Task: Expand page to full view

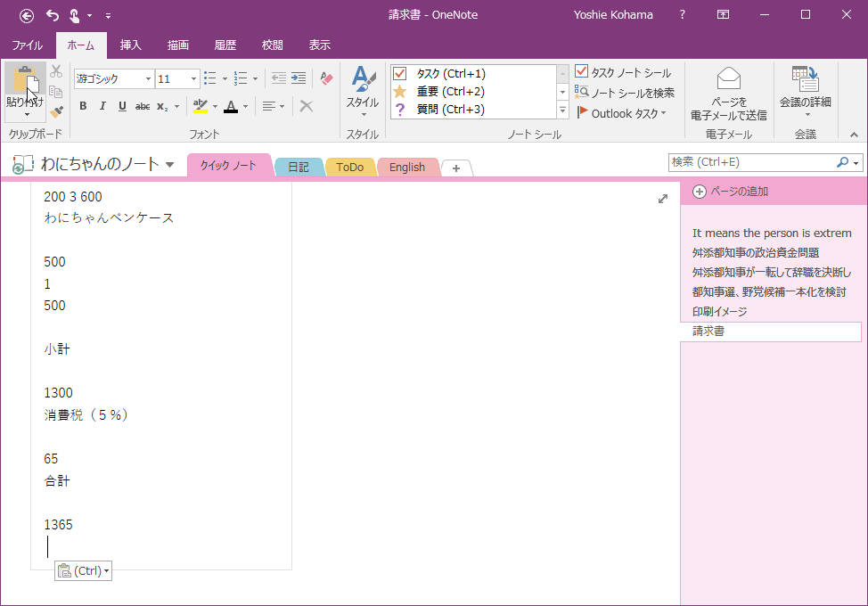Action: 662,199
